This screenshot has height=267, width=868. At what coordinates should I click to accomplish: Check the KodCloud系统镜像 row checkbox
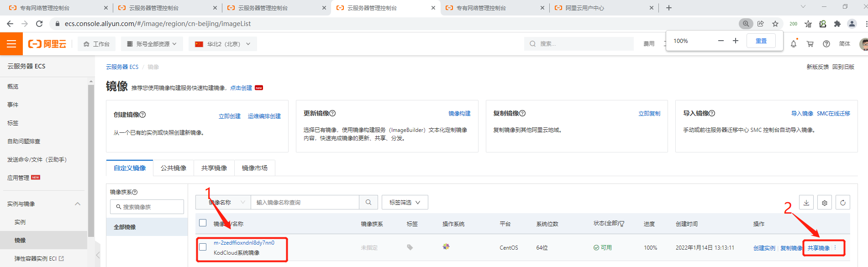[x=203, y=247]
